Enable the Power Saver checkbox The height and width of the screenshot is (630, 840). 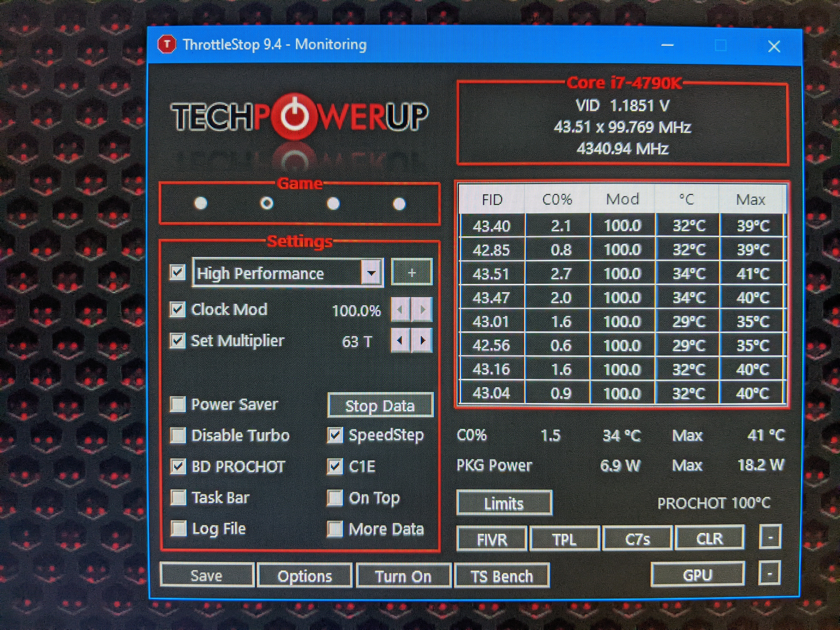coord(178,404)
